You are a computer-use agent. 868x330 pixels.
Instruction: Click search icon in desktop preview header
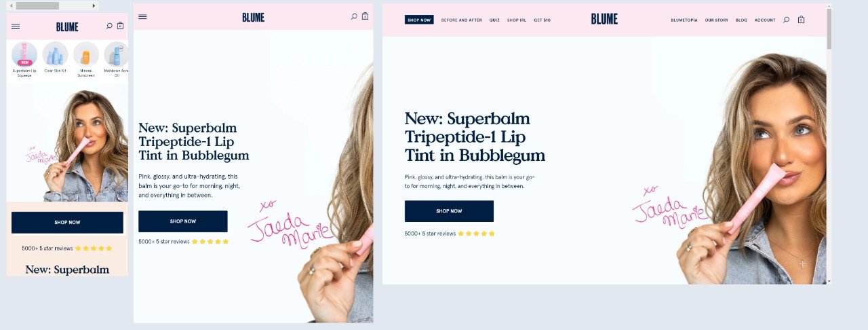click(786, 20)
